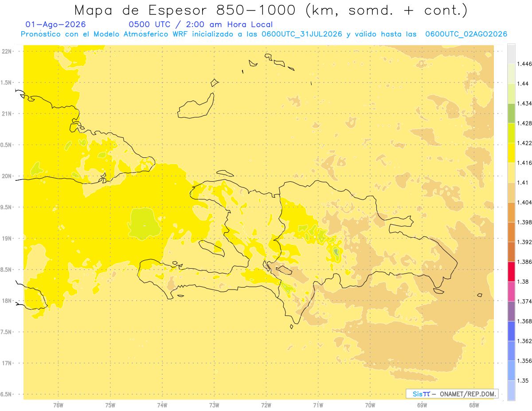Click the legend value 1.41

[522, 183]
